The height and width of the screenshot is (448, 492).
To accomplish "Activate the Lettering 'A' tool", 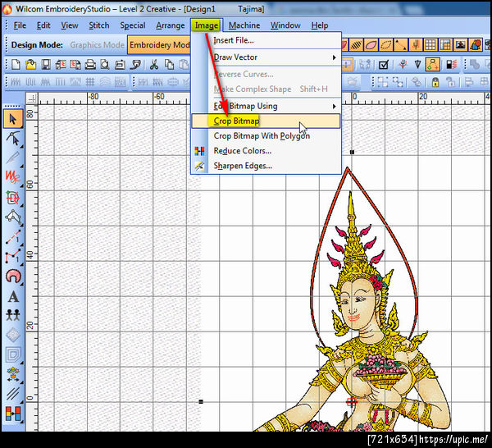I will point(13,296).
